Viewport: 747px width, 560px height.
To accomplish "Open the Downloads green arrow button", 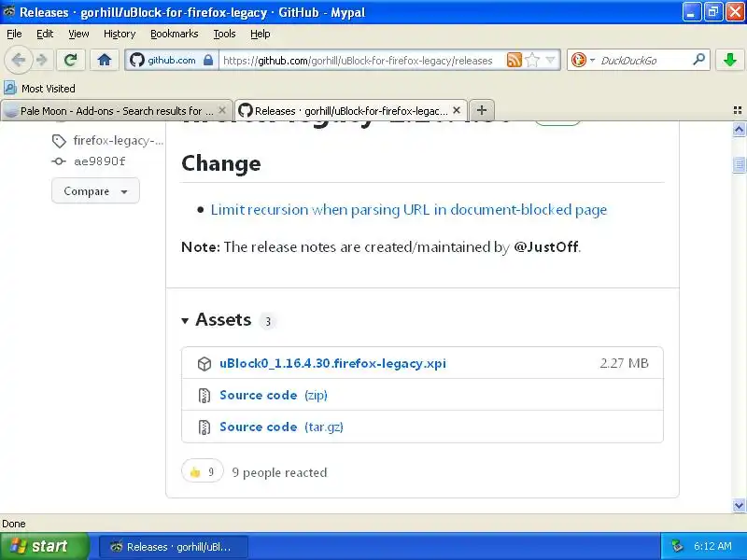I will click(x=729, y=60).
